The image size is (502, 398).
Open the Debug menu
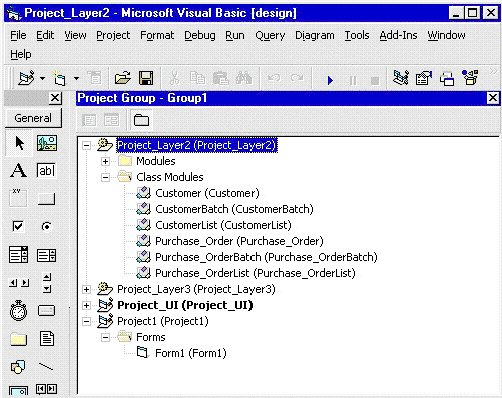(200, 35)
